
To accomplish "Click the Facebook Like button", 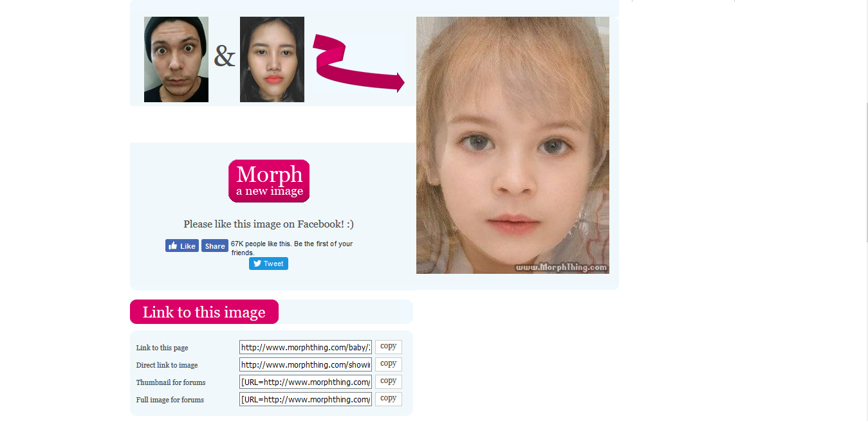I will [182, 246].
